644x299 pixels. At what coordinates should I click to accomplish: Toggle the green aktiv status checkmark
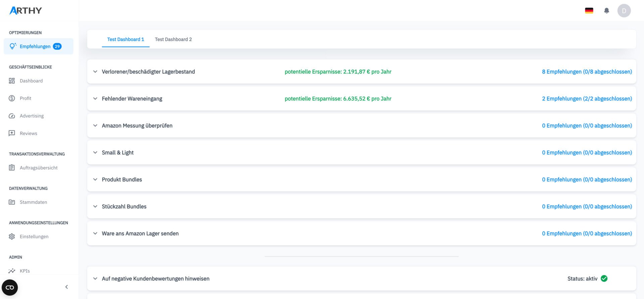[x=604, y=279]
